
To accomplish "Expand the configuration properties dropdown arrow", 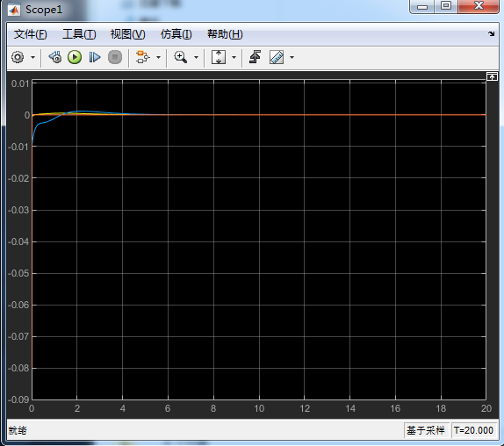I will click(32, 58).
